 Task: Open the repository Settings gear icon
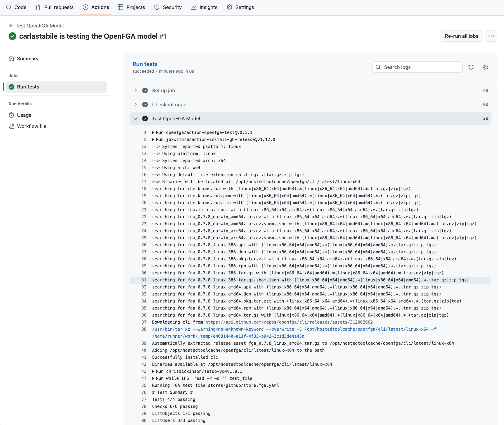coord(229,7)
